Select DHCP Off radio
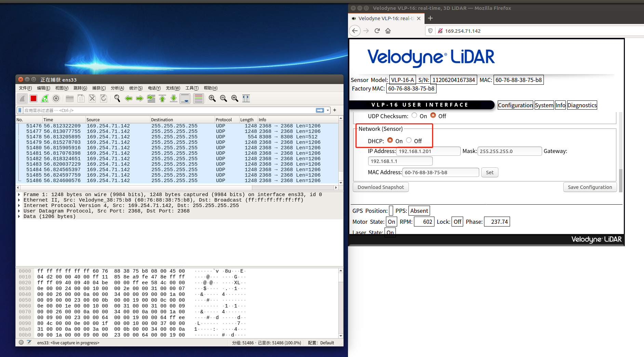The height and width of the screenshot is (357, 644). [x=409, y=140]
